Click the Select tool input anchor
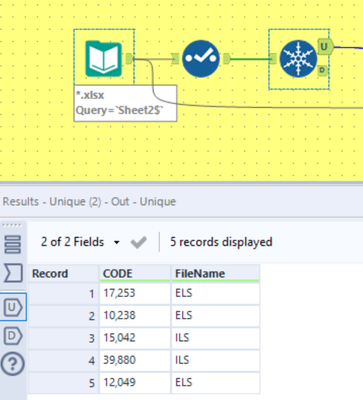The width and height of the screenshot is (363, 400). (x=175, y=59)
